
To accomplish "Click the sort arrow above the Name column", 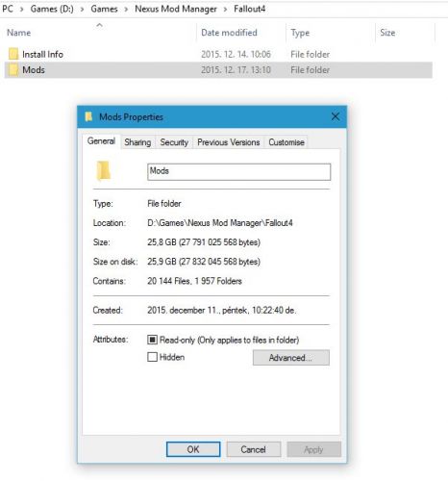I will click(x=100, y=25).
